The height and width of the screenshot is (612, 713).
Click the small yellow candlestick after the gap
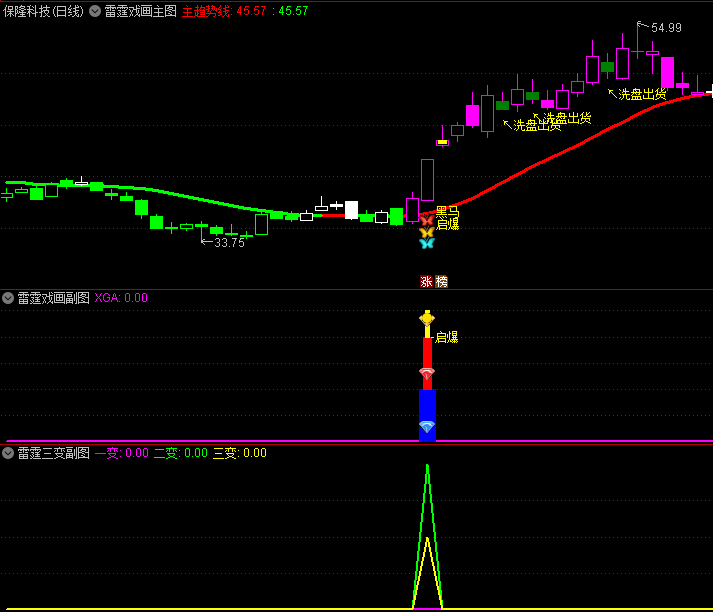click(x=442, y=142)
